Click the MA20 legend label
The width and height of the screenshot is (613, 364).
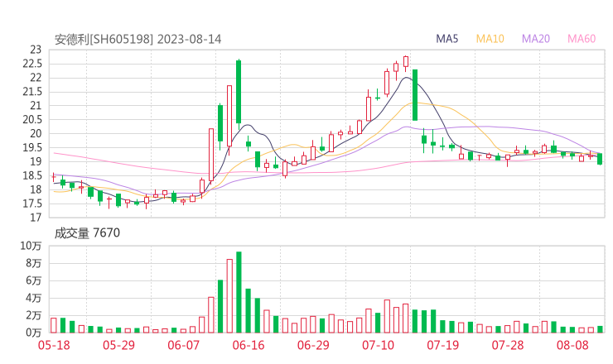[x=536, y=39]
